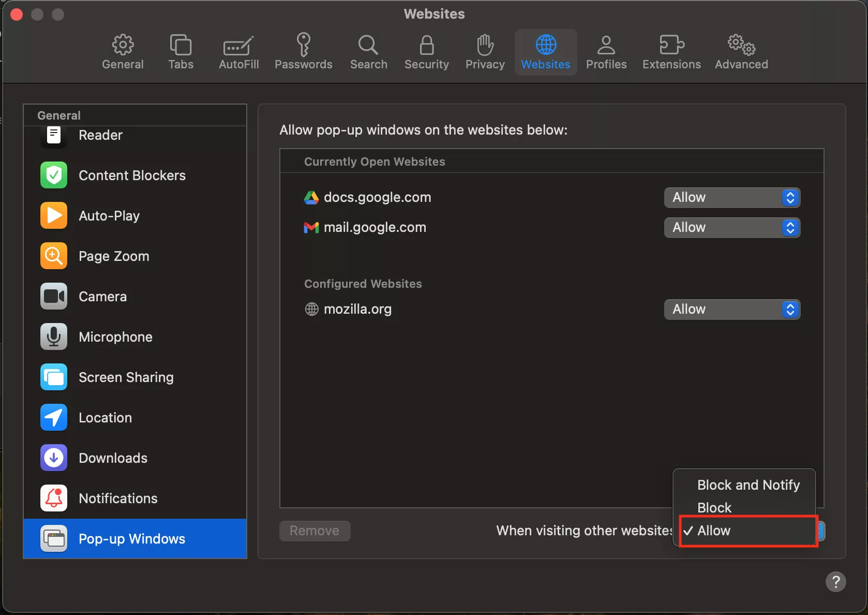868x615 pixels.
Task: Switch to the Profiles tab
Action: tap(606, 52)
